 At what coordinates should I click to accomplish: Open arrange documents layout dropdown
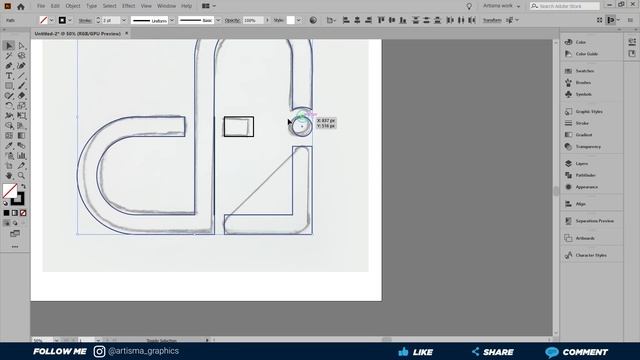click(209, 6)
